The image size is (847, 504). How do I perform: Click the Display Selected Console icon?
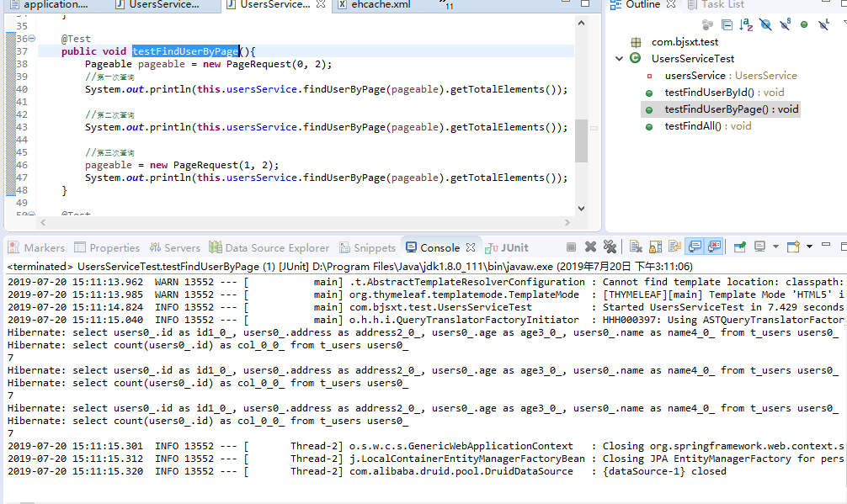click(759, 247)
